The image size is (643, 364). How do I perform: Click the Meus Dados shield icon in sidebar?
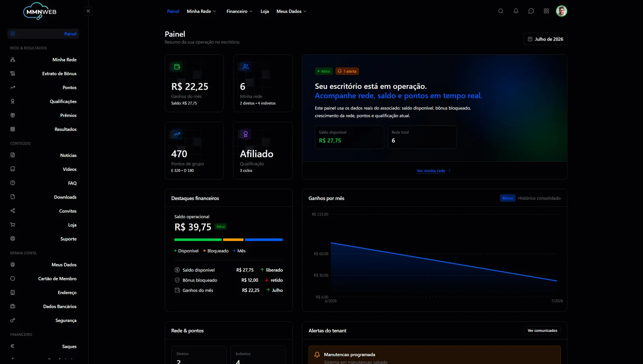coord(13,265)
